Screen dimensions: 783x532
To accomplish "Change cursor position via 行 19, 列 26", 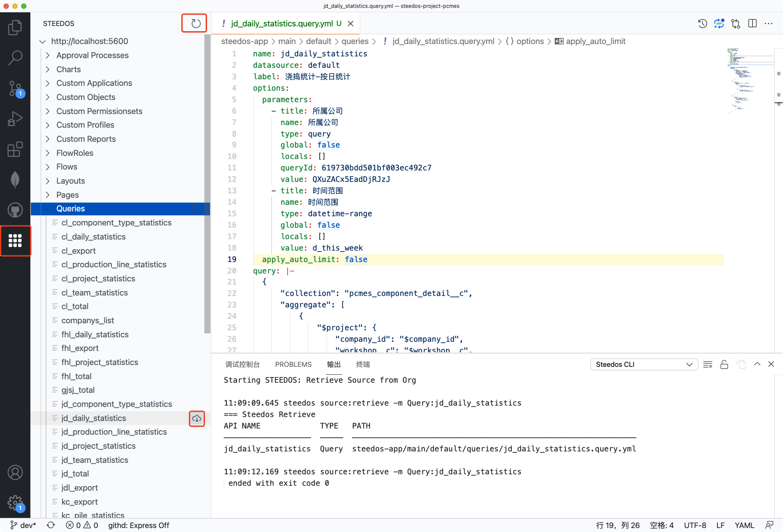I will pos(617,525).
